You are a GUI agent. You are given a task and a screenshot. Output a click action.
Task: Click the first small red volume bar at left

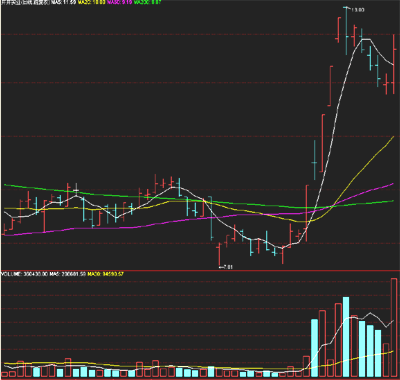tap(4, 375)
